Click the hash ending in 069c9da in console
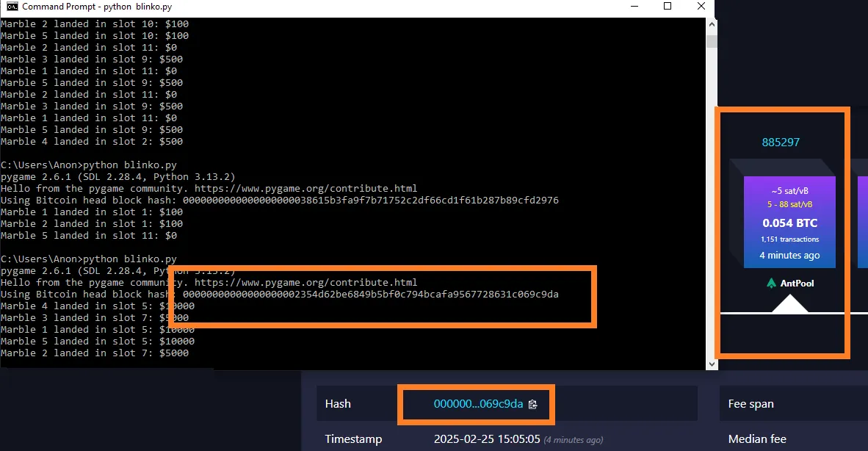 370,295
